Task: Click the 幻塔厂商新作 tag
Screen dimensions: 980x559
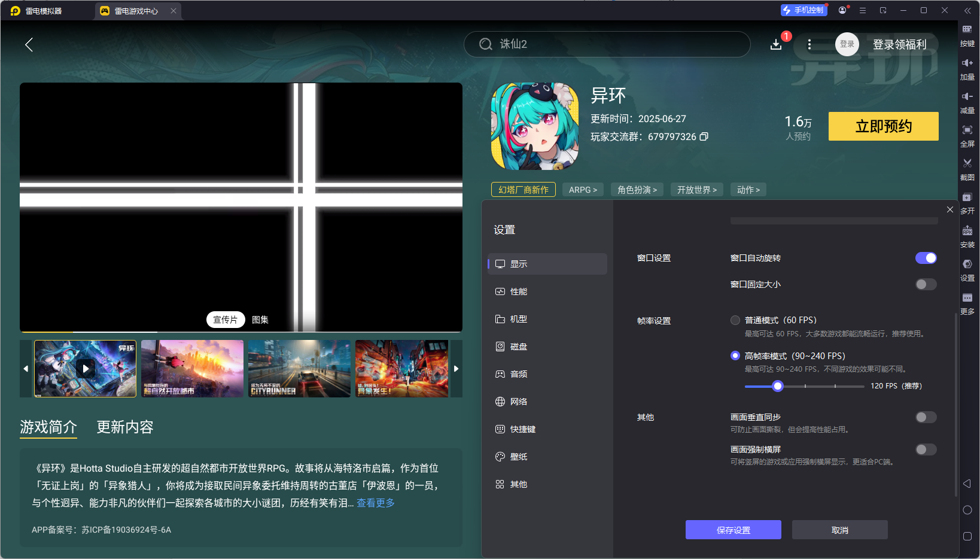Action: coord(524,190)
